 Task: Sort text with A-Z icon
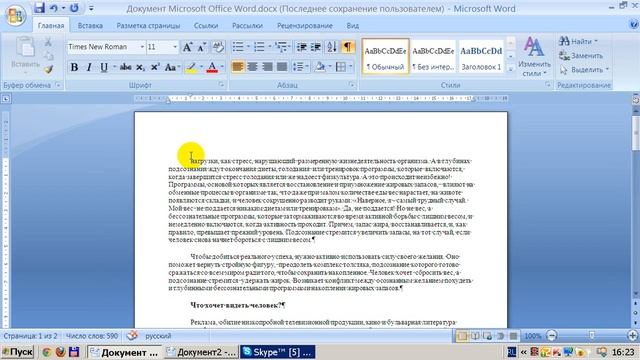point(331,47)
